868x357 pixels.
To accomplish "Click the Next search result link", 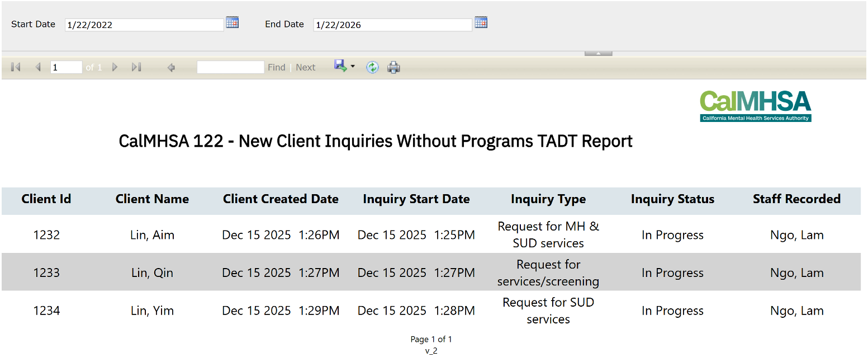I will tap(306, 67).
